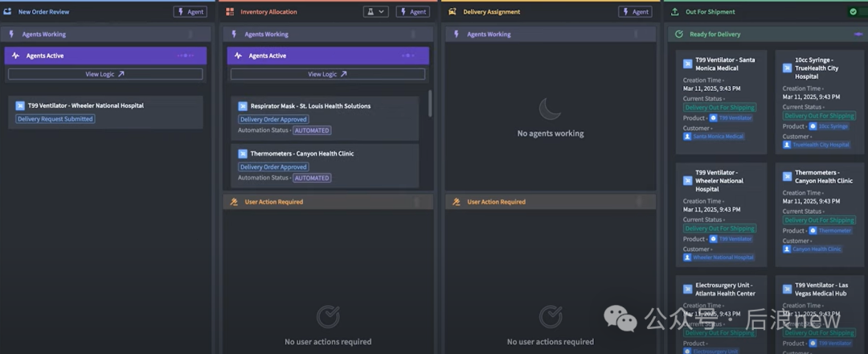
Task: Click the New Order Review column icon
Action: point(8,12)
